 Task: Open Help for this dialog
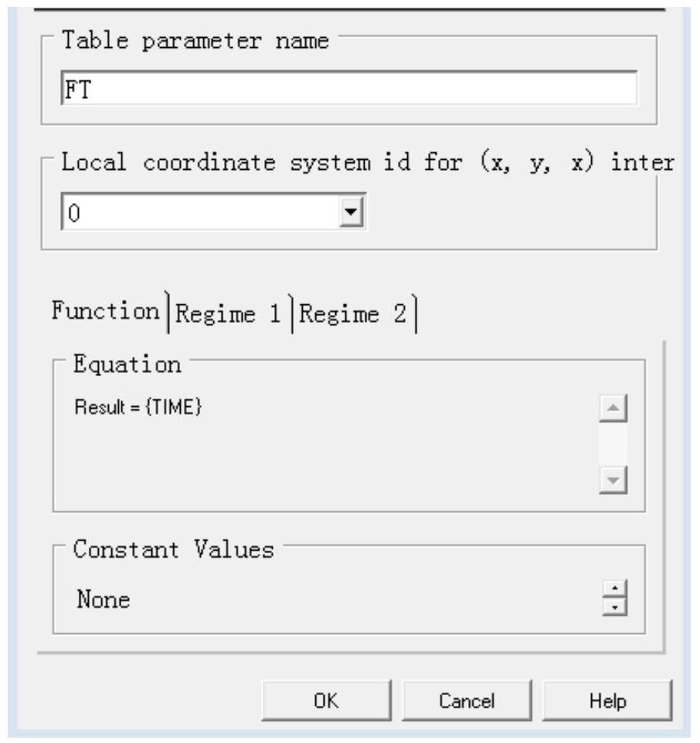[607, 701]
